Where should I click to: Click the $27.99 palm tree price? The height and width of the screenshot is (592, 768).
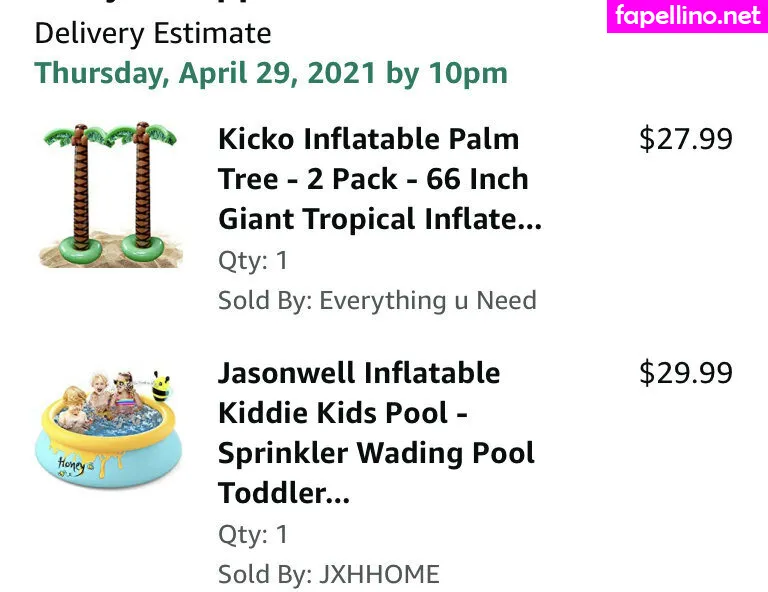click(685, 139)
